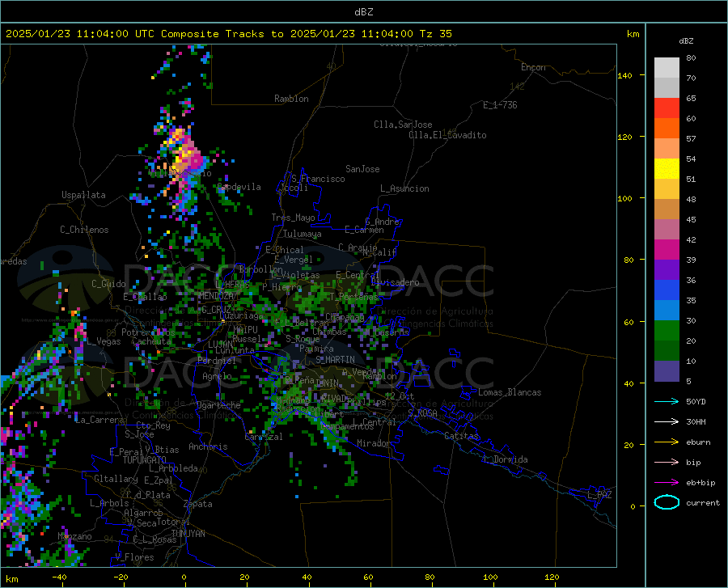The image size is (728, 588).
Task: Click the SanJose map label
Action: point(362,169)
